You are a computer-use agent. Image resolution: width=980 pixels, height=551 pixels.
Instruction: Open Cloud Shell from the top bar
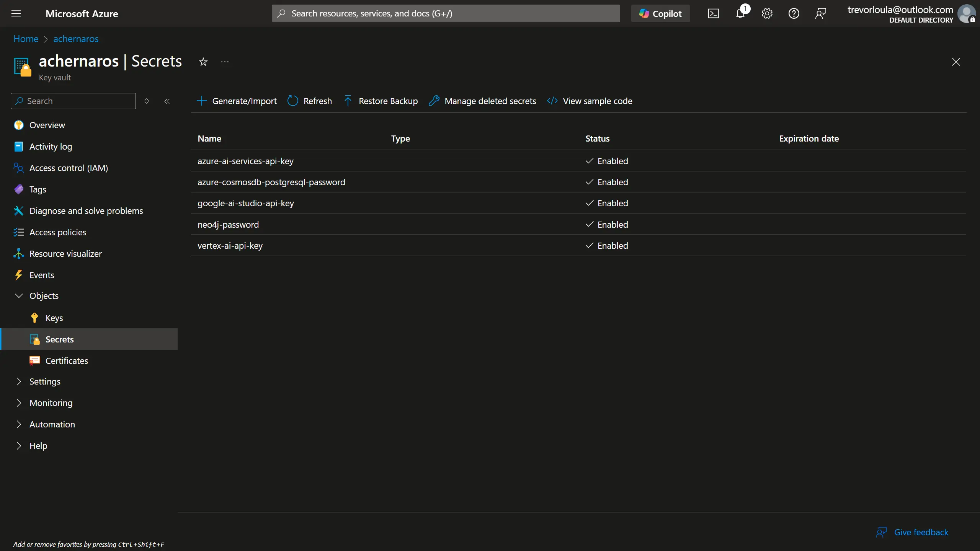point(714,14)
